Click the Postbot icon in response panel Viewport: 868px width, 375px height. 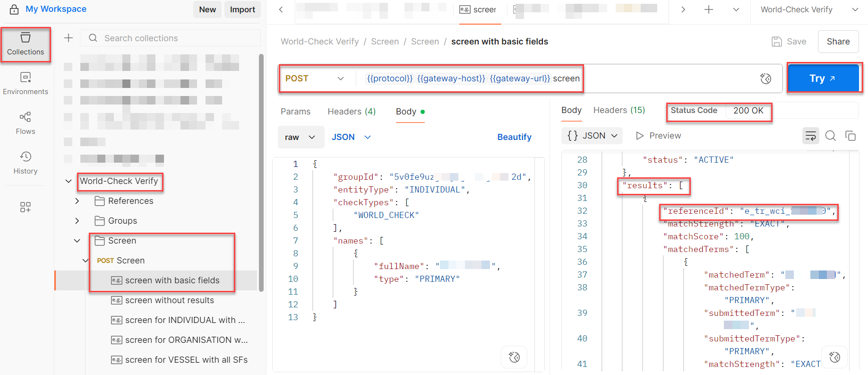pos(834,357)
